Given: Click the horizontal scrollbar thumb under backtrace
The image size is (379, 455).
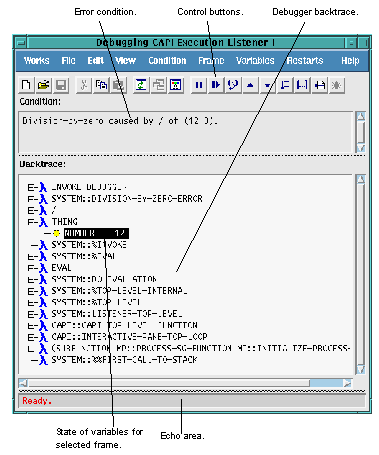Looking at the screenshot, I should (326, 383).
